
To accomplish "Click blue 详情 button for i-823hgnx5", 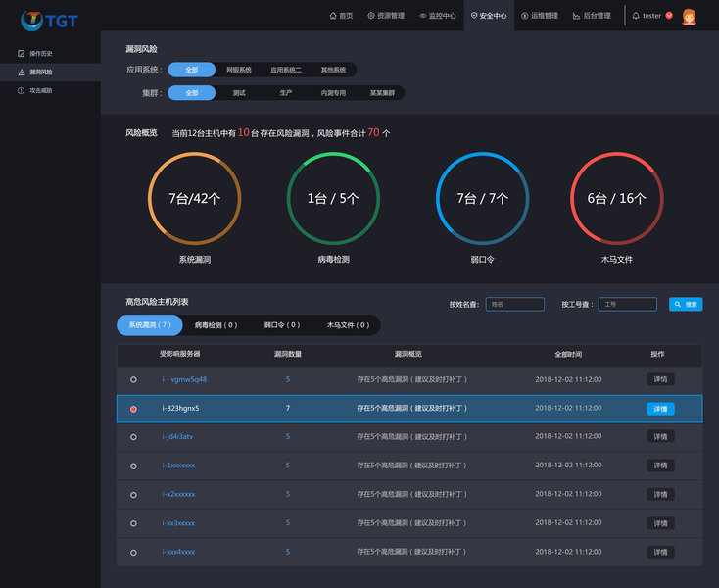I will pos(660,409).
